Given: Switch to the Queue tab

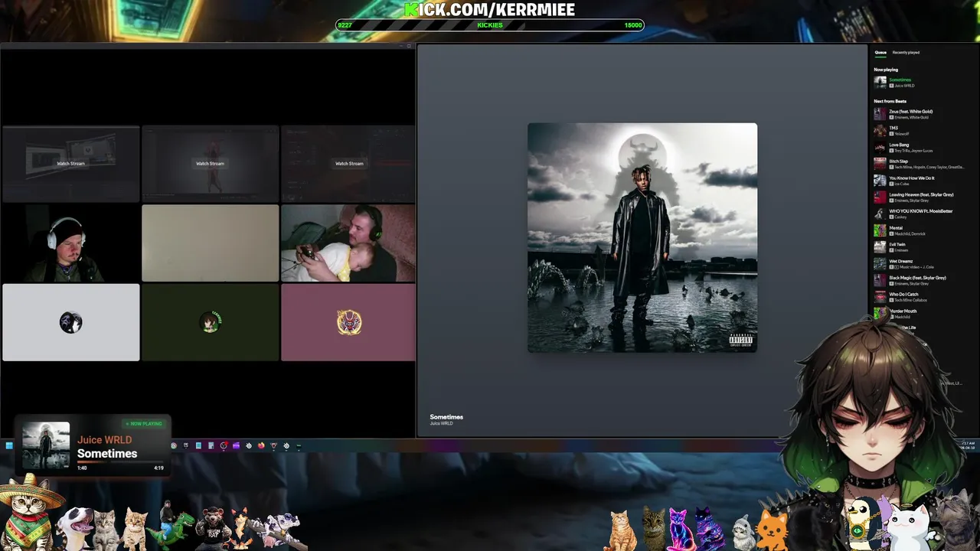Looking at the screenshot, I should (880, 53).
